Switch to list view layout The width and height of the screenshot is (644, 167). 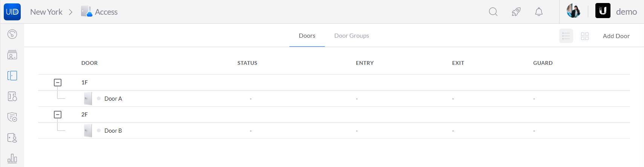click(566, 36)
